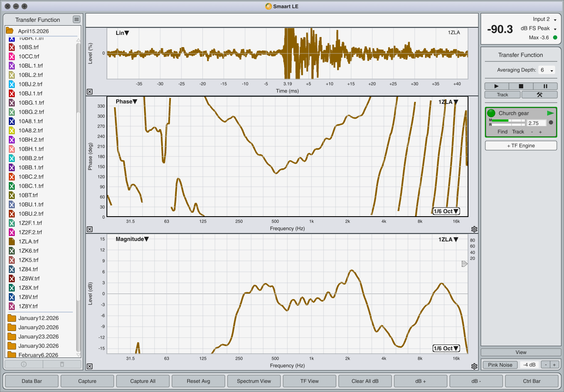Open the dB FS Peak meter type dropdown
The image size is (564, 392).
click(x=539, y=29)
